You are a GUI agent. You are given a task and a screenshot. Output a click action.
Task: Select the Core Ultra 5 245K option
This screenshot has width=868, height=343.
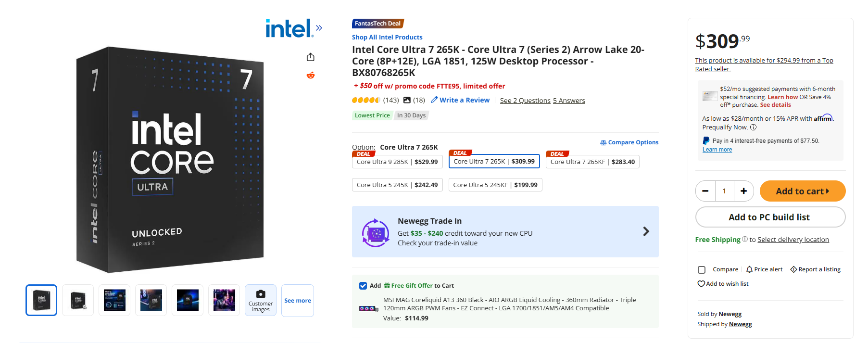point(397,184)
